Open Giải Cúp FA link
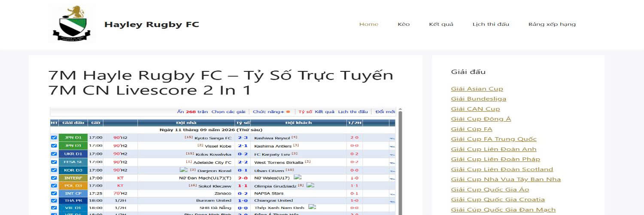The height and width of the screenshot is (215, 644). tap(472, 129)
